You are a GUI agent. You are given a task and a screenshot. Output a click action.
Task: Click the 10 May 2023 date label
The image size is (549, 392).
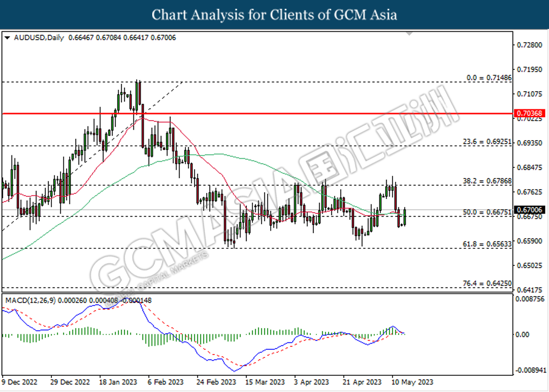click(412, 382)
